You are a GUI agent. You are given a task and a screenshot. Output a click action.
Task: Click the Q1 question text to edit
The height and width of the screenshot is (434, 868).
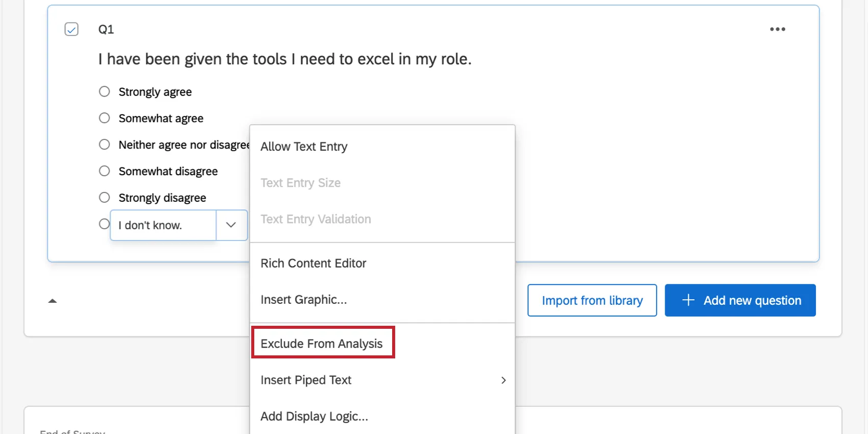pos(284,59)
